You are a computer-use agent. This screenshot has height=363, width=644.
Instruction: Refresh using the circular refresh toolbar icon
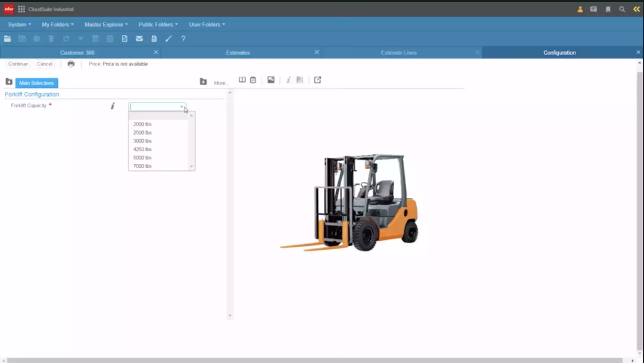pyautogui.click(x=66, y=39)
